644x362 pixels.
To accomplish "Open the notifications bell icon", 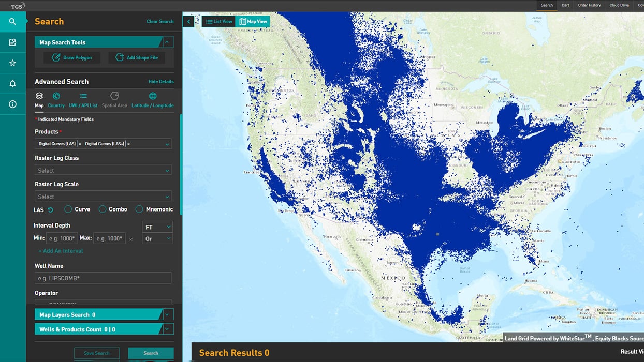I will pos(13,83).
